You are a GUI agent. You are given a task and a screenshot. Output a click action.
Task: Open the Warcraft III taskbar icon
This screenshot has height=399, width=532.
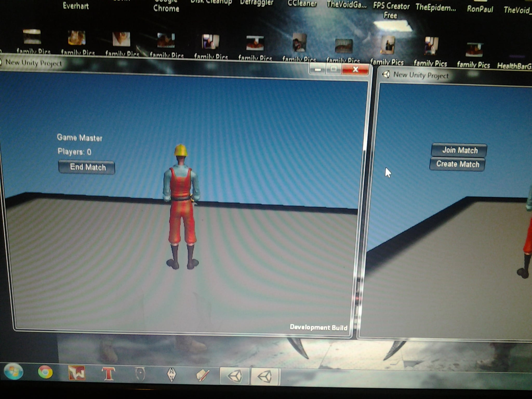pos(77,373)
